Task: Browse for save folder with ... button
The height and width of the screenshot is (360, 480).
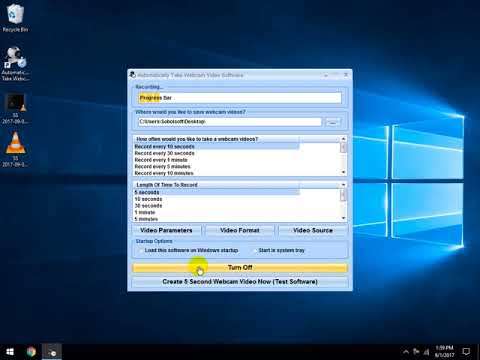Action: pyautogui.click(x=333, y=122)
